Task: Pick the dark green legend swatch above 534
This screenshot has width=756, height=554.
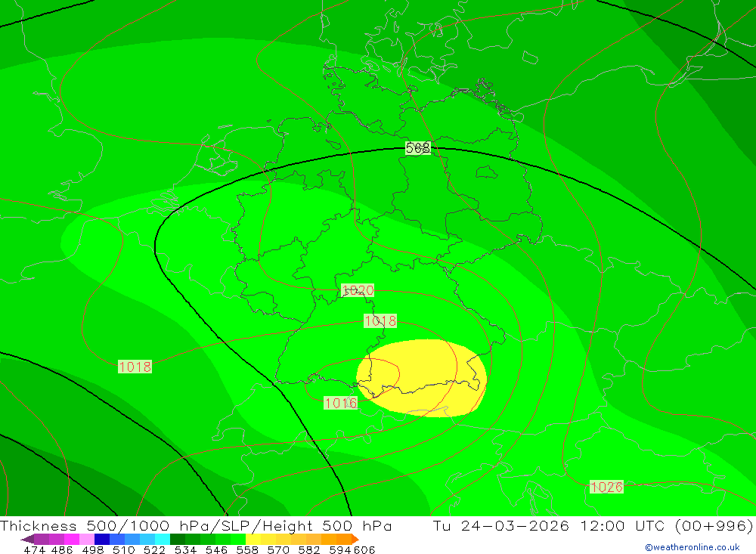Action: pyautogui.click(x=178, y=539)
